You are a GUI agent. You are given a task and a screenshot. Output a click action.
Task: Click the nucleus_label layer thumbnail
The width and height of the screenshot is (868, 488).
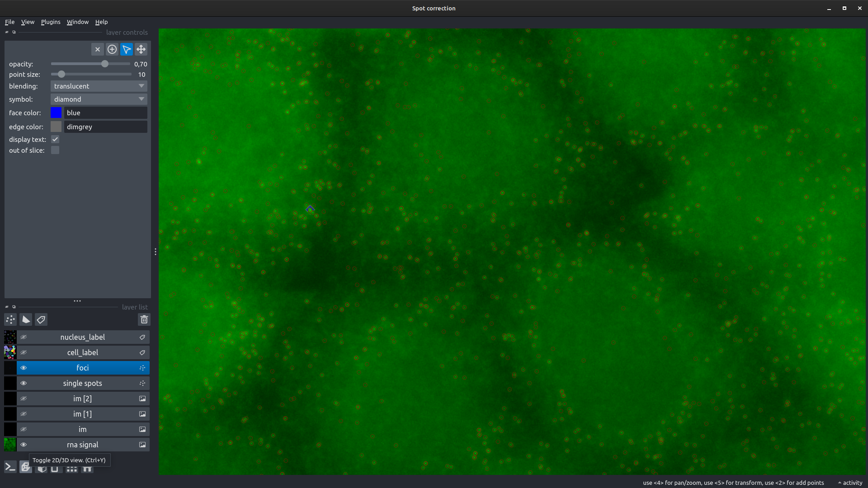10,338
